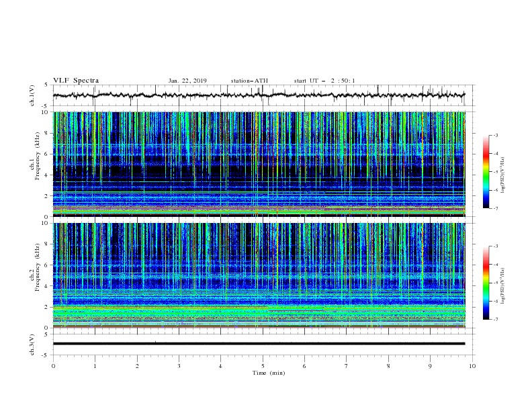This screenshot has width=532, height=411.
Task: Click the "VLF Spectra" title text
Action: pyautogui.click(x=76, y=81)
